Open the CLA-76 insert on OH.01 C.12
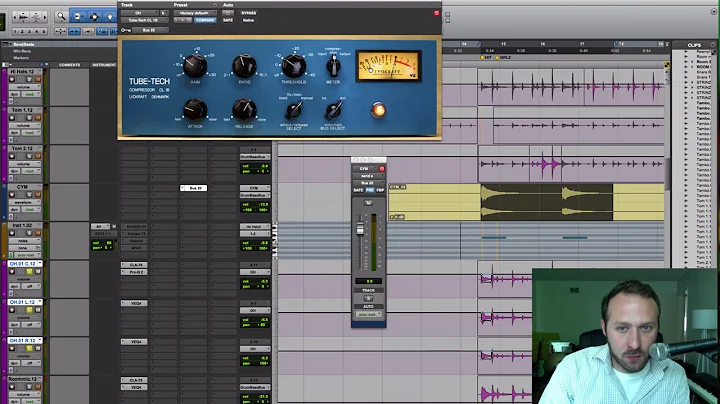The height and width of the screenshot is (404, 720). pyautogui.click(x=135, y=265)
